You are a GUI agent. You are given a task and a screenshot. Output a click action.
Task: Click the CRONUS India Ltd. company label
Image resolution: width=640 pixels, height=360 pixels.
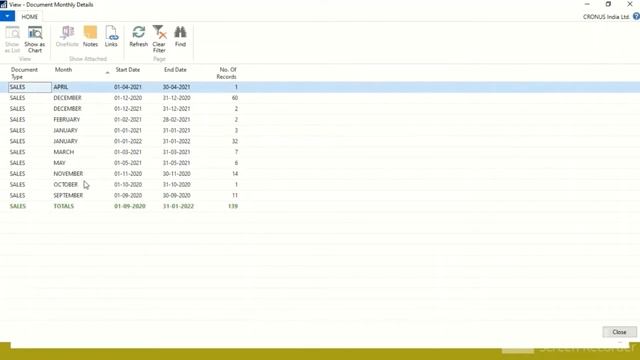coord(606,17)
